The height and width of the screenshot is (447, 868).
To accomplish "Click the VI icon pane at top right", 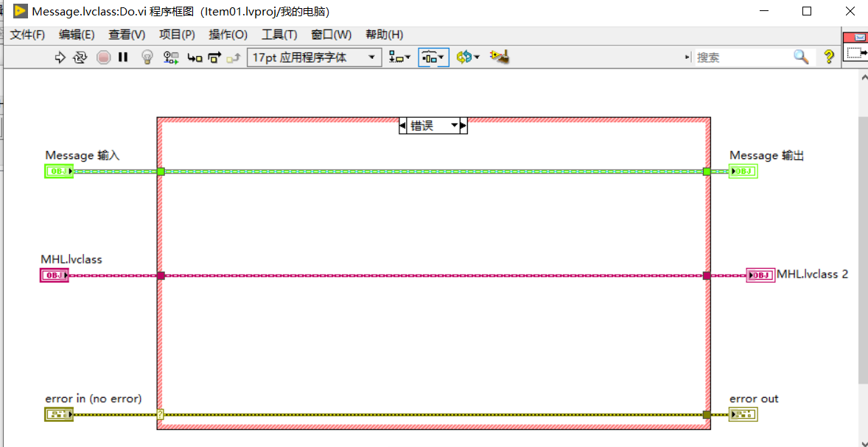I will pos(855,48).
